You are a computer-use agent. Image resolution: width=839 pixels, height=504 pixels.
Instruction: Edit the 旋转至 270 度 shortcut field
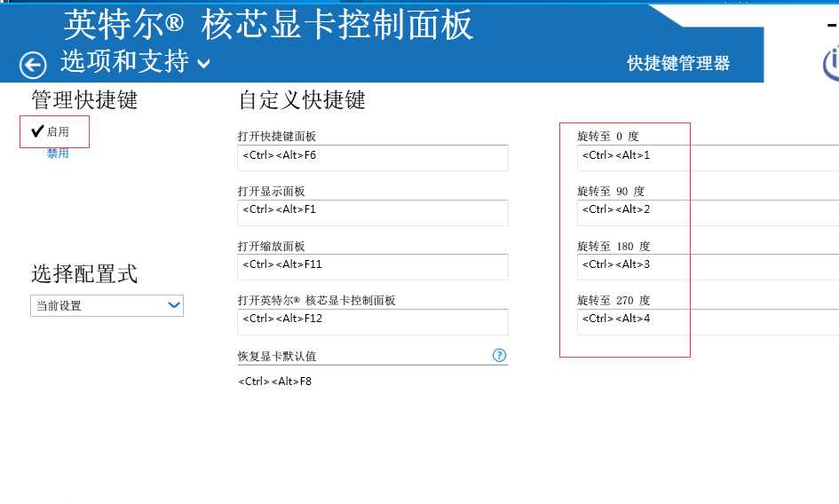pos(708,321)
